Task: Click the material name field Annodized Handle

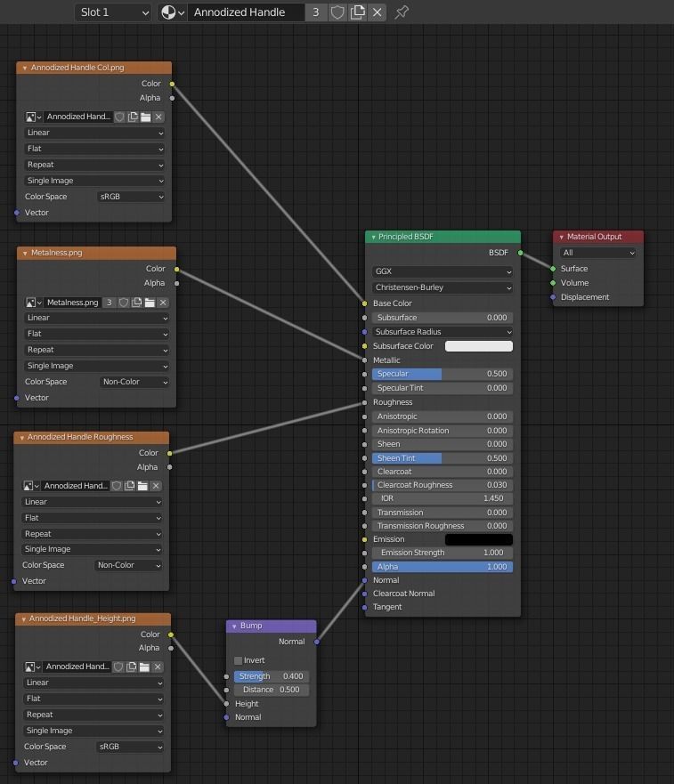Action: [x=246, y=12]
